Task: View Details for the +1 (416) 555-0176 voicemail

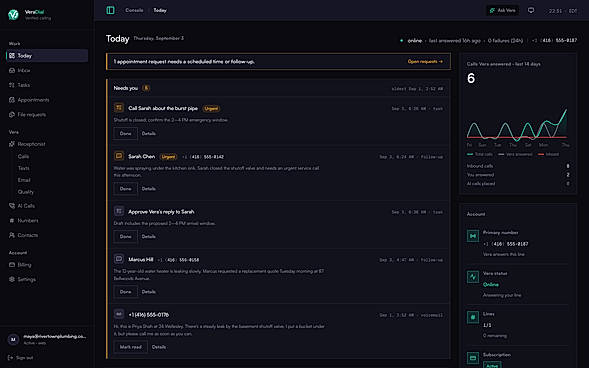Action: click(159, 347)
